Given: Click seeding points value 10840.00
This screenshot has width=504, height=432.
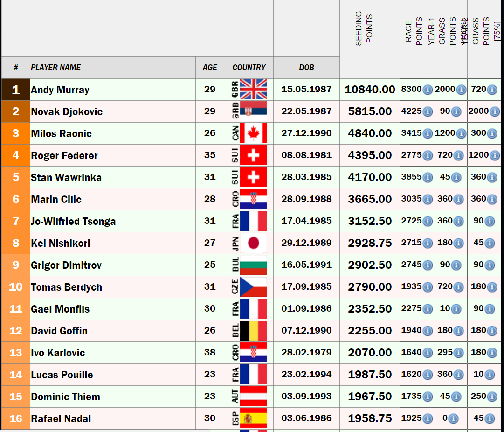Looking at the screenshot, I should pyautogui.click(x=370, y=90).
